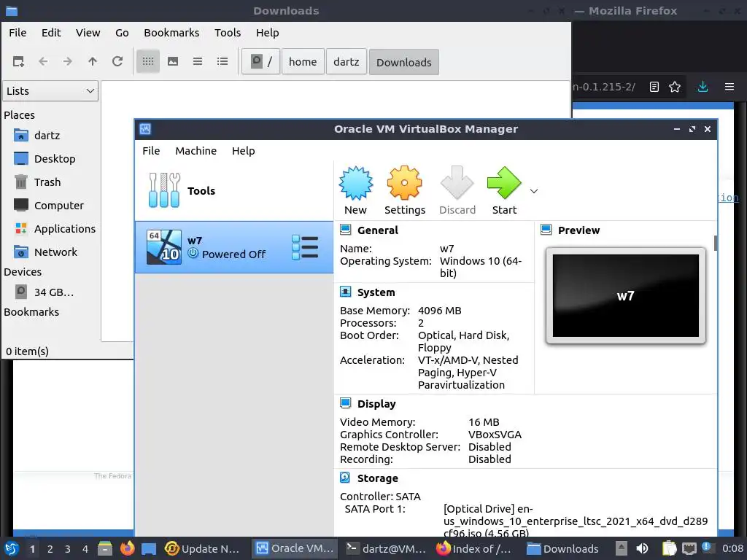Bookmark page with Firefox star icon
The image size is (747, 560).
(675, 87)
